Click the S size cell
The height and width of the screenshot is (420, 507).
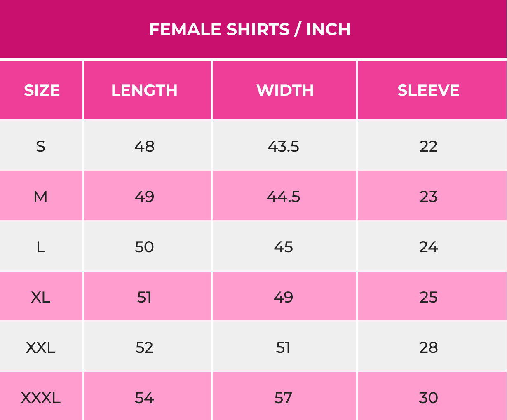[40, 146]
